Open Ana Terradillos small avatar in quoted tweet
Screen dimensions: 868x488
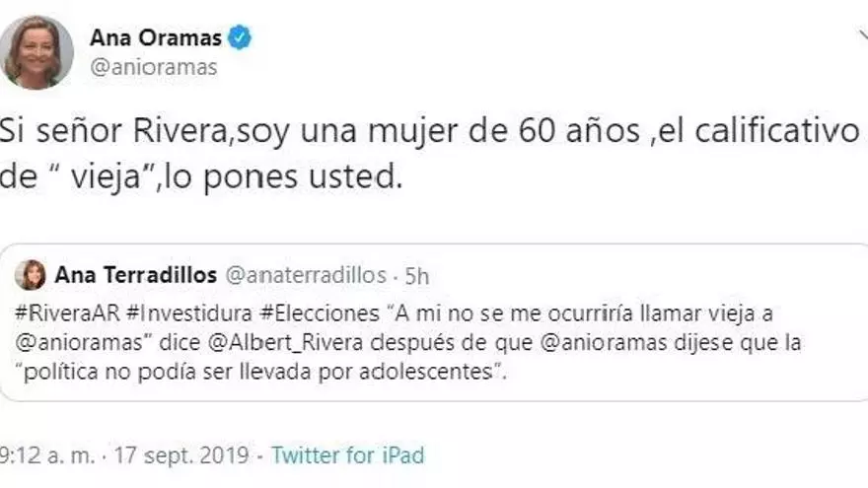click(31, 275)
